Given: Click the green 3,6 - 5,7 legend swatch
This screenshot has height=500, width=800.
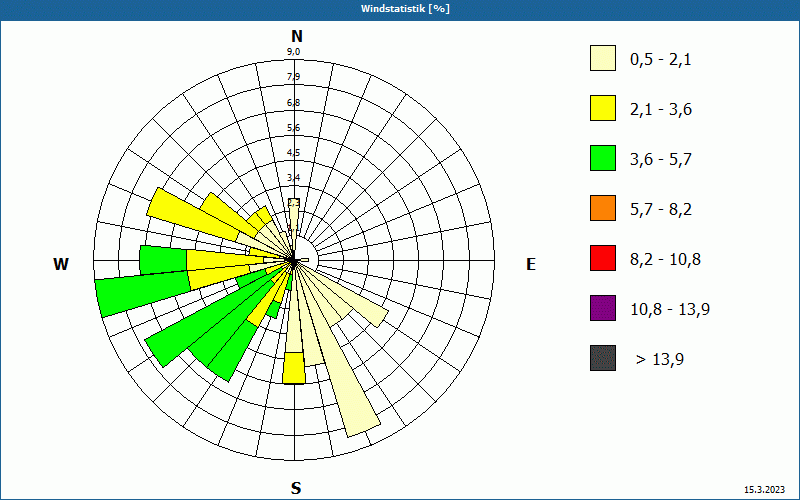Looking at the screenshot, I should point(603,158).
